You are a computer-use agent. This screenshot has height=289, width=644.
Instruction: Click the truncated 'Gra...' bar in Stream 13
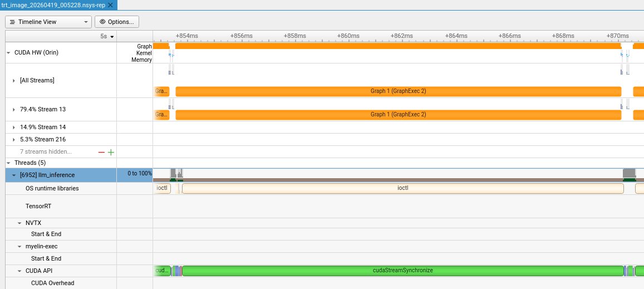[161, 115]
